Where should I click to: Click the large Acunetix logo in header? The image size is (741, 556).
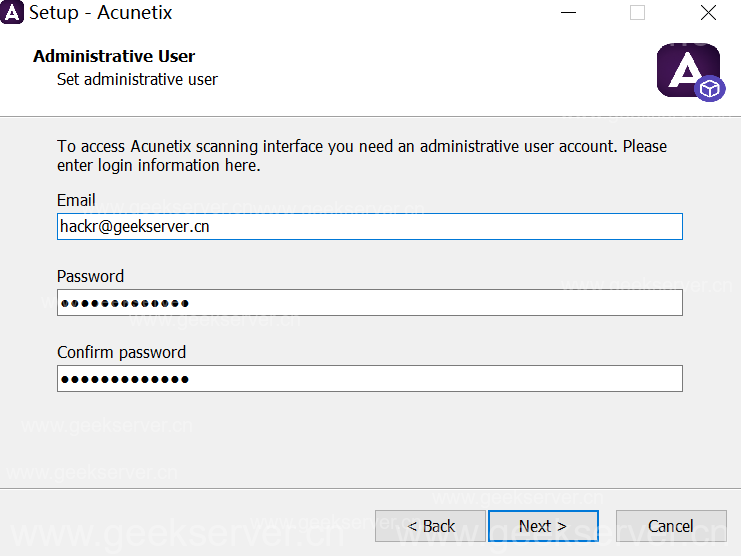[x=685, y=69]
